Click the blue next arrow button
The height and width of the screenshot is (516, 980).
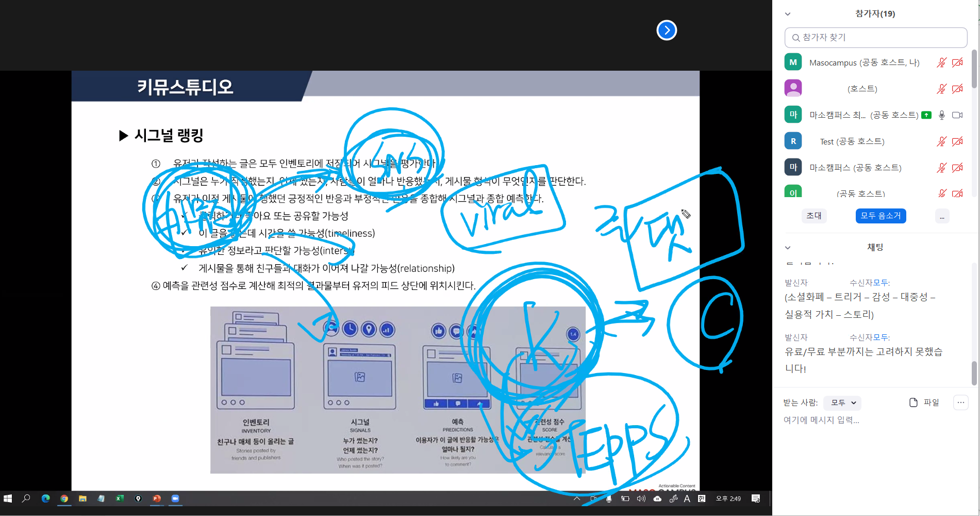pyautogui.click(x=667, y=30)
